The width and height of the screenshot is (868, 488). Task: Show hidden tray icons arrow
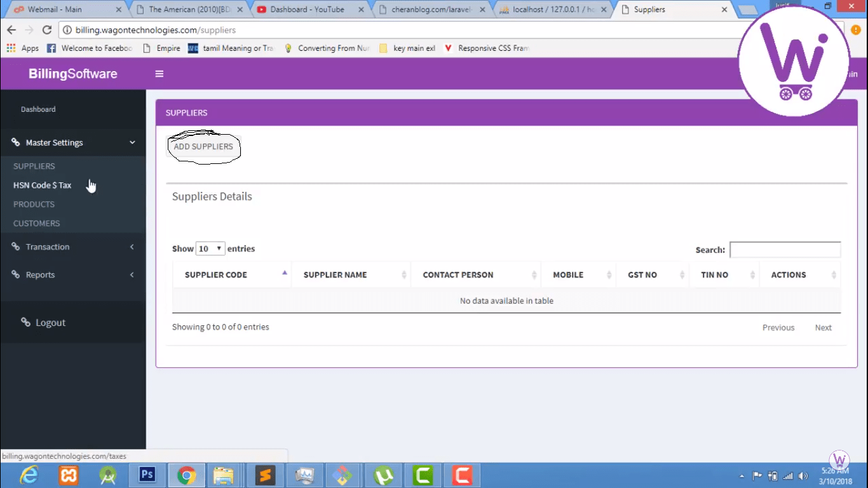tap(742, 476)
